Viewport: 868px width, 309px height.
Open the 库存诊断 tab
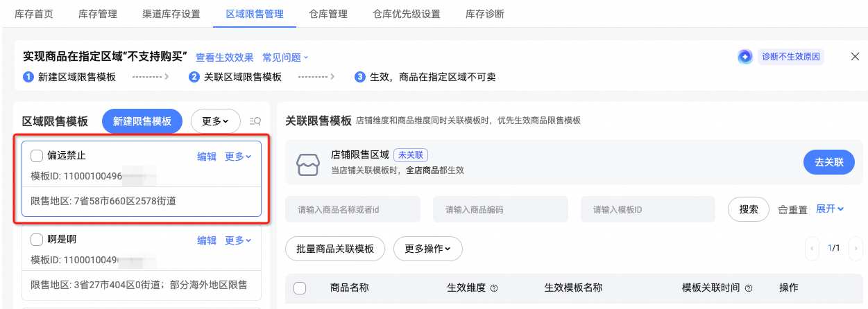tap(484, 14)
